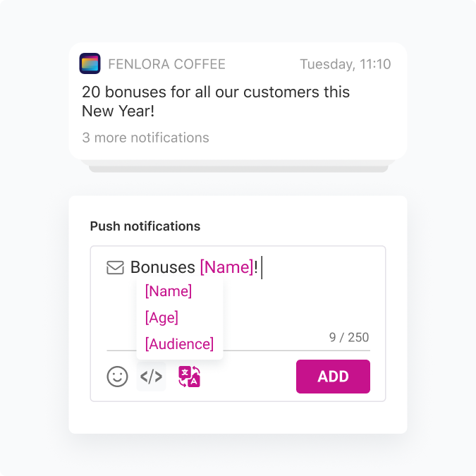Expand the 3 more notifications link

pos(145,138)
